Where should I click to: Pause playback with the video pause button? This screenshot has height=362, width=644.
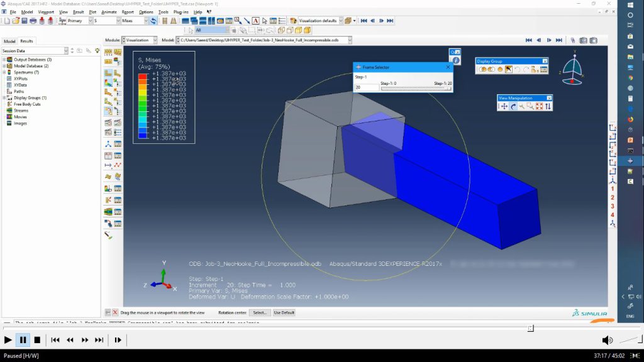(x=22, y=340)
